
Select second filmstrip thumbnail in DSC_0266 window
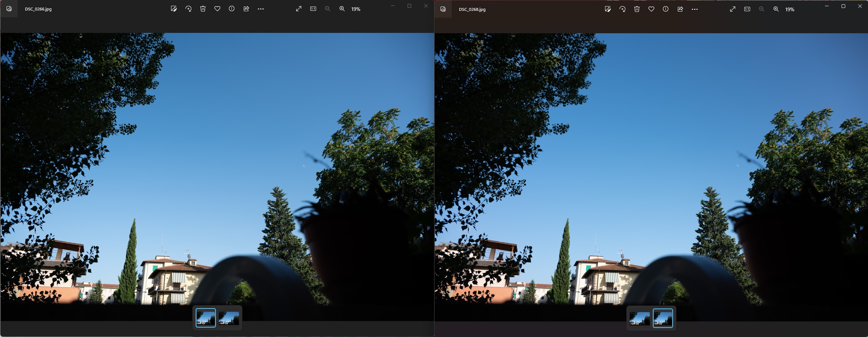pos(229,318)
